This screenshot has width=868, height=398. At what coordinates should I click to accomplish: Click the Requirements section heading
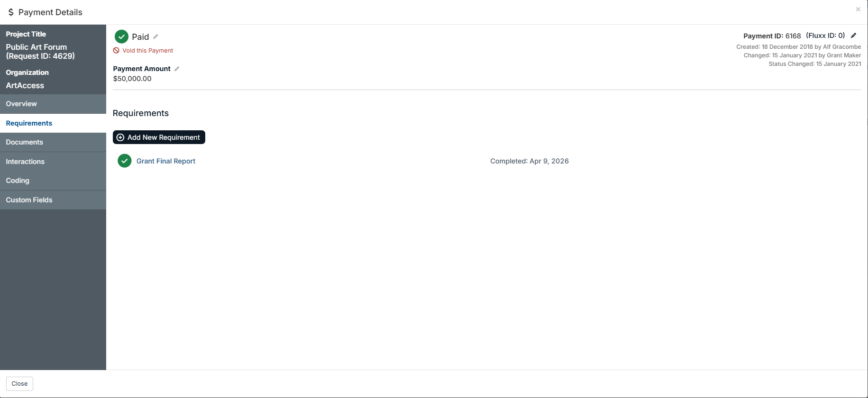click(141, 113)
